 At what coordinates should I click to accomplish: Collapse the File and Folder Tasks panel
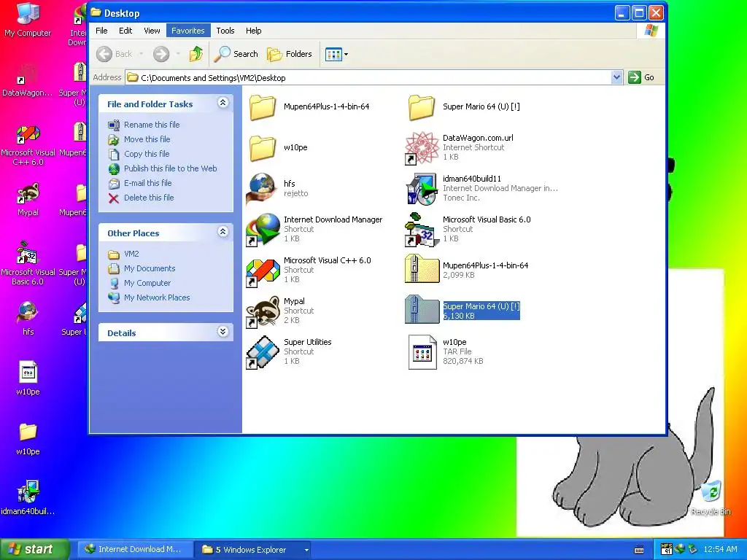click(222, 103)
